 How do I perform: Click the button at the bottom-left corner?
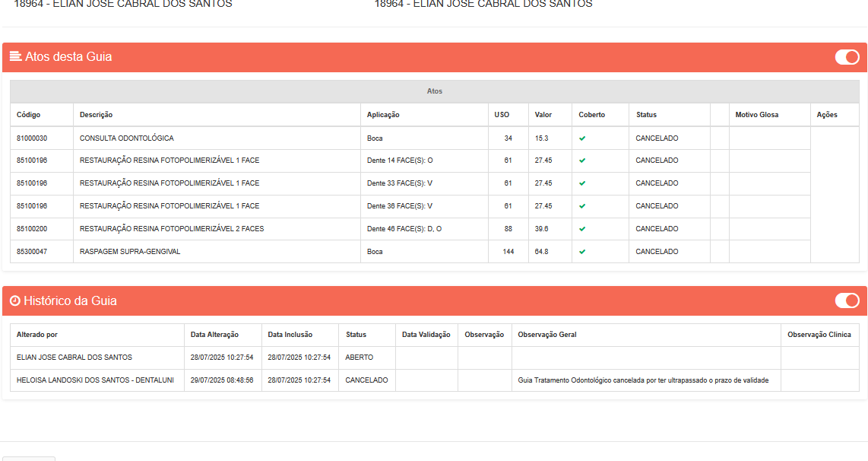pos(28,458)
